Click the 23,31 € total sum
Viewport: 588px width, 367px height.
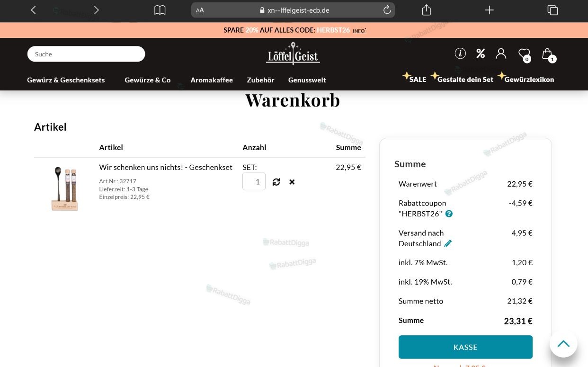pos(518,321)
